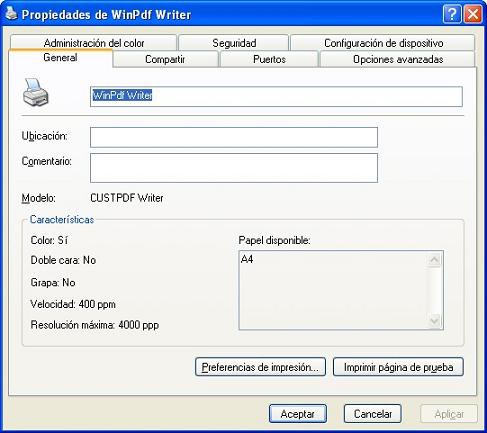
Task: Click scroll down arrow in paper list
Action: pos(434,321)
